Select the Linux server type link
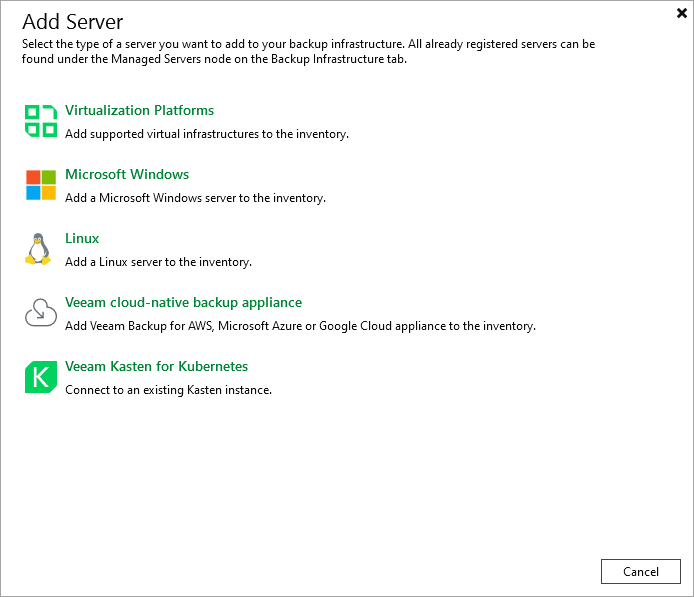This screenshot has width=694, height=597. click(x=82, y=239)
